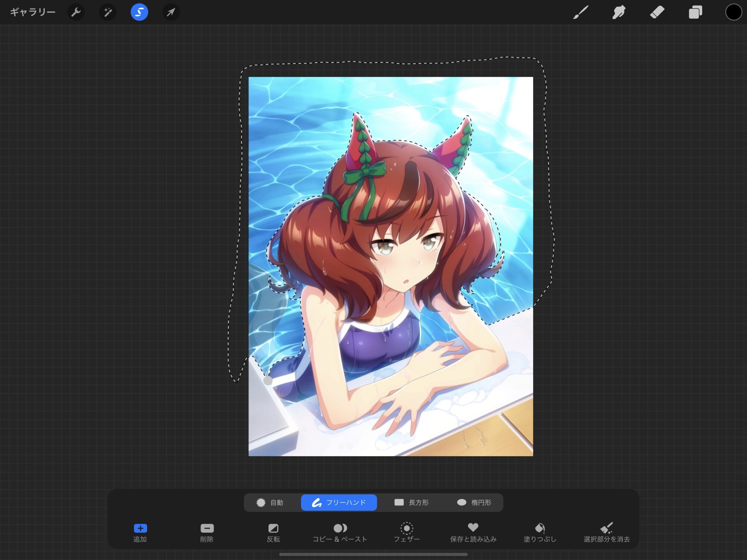This screenshot has width=747, height=560.
Task: Select the Brush tool
Action: click(x=581, y=12)
